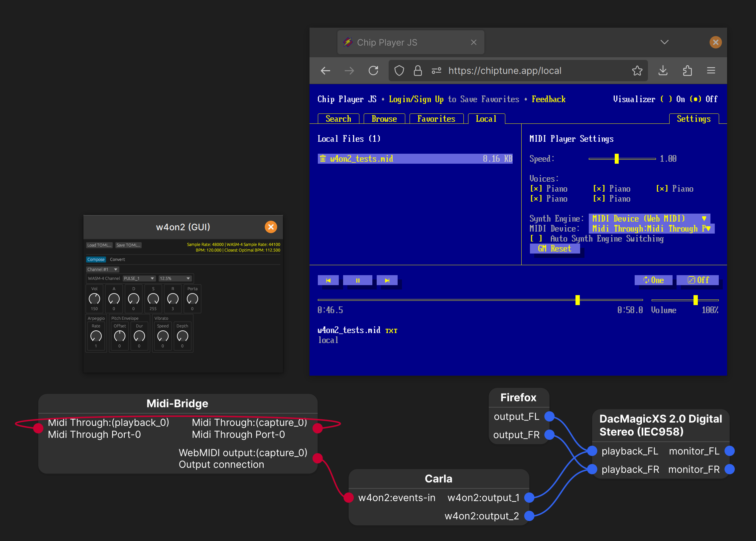Bookmark this page with the star icon
Viewport: 756px width, 541px height.
pos(637,71)
